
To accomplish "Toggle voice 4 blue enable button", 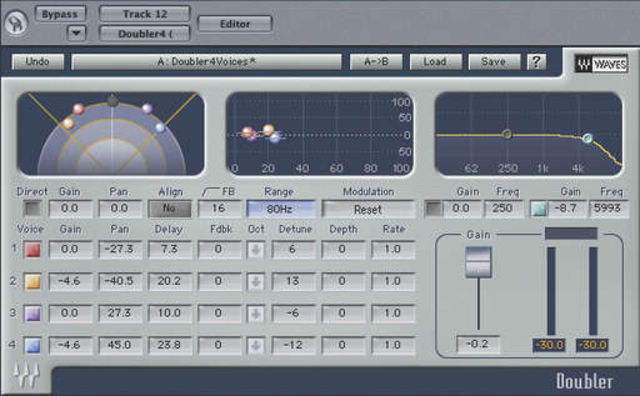I will point(33,346).
